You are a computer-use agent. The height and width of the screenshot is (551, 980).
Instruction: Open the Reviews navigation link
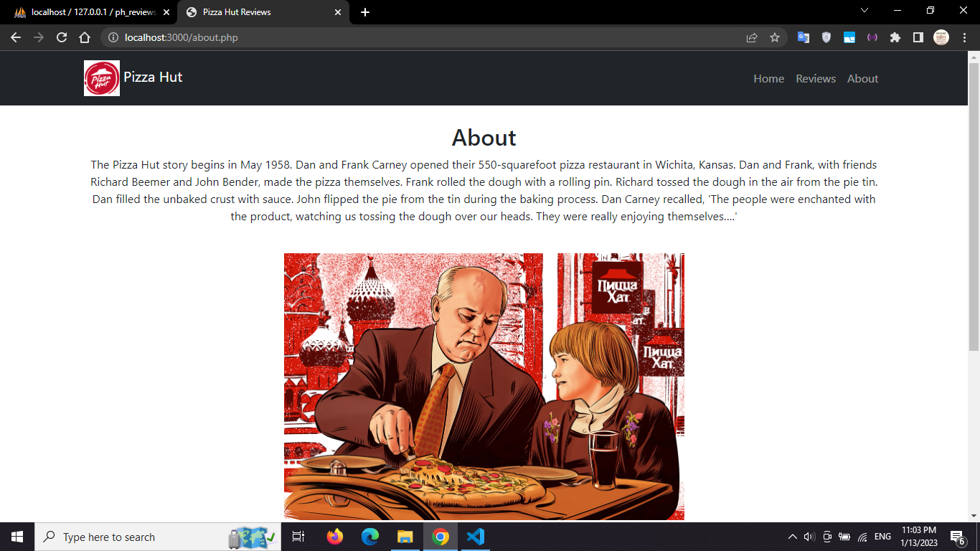(816, 79)
